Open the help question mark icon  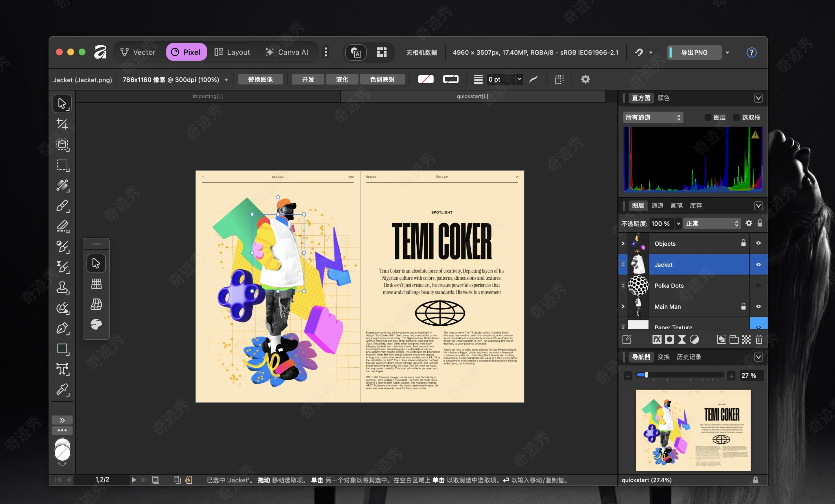[x=751, y=53]
